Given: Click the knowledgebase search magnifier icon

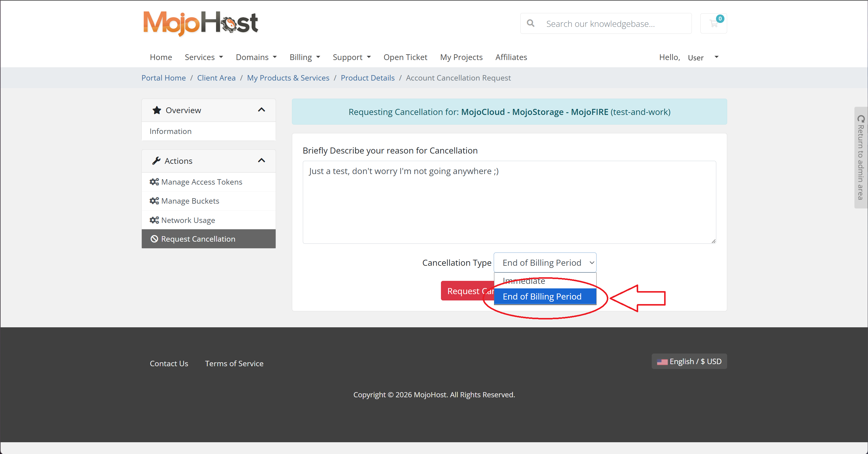Looking at the screenshot, I should pyautogui.click(x=531, y=23).
